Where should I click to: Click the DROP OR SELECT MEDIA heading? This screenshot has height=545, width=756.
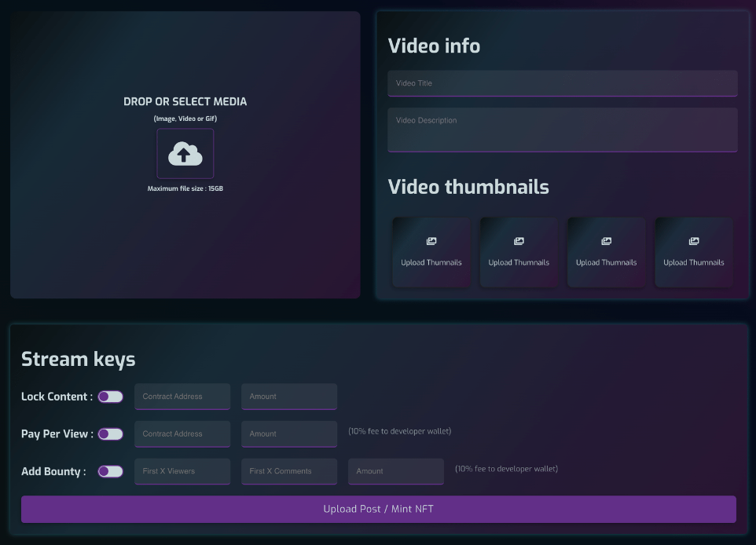185,101
